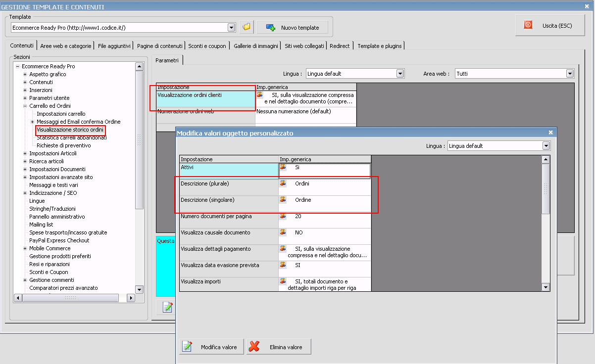Click the Modifica valore button
This screenshot has width=595, height=364.
(x=211, y=347)
